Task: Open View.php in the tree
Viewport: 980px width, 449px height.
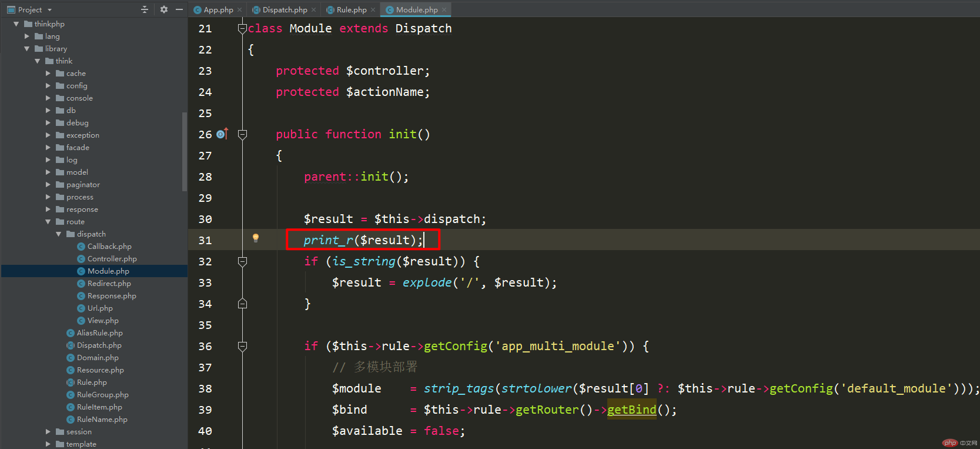Action: click(x=103, y=321)
